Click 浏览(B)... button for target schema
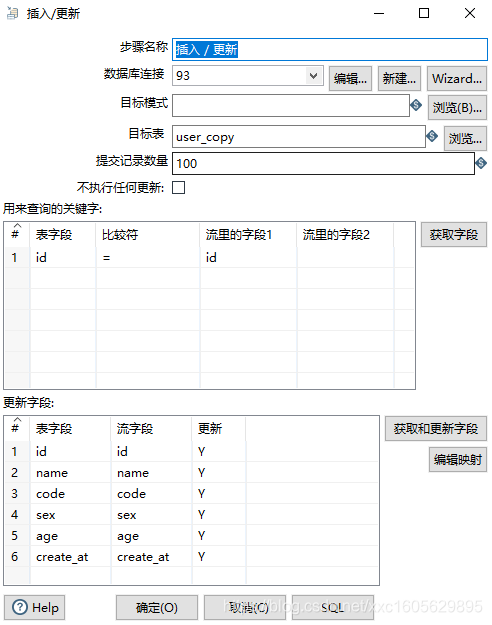 click(457, 108)
